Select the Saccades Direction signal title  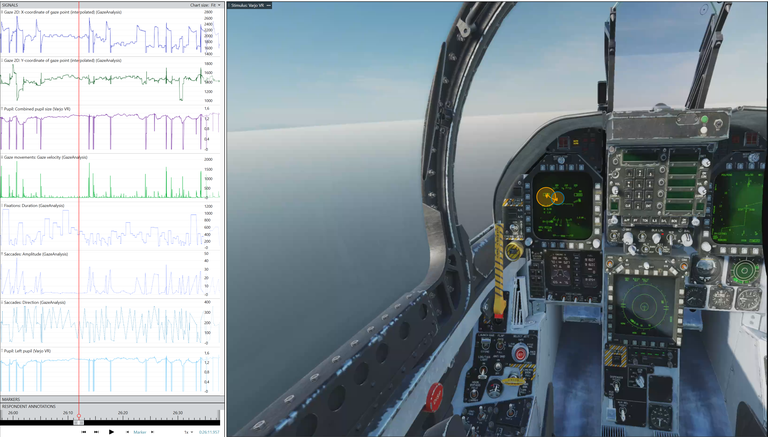point(35,302)
